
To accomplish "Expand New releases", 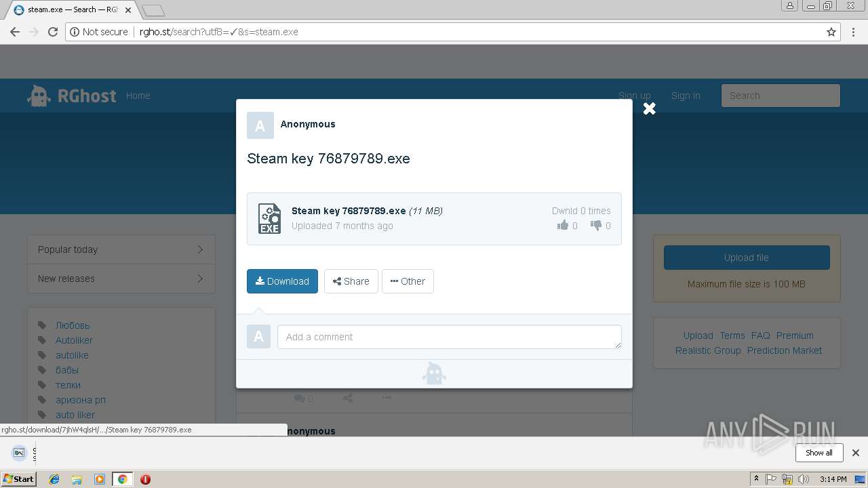I will (121, 279).
